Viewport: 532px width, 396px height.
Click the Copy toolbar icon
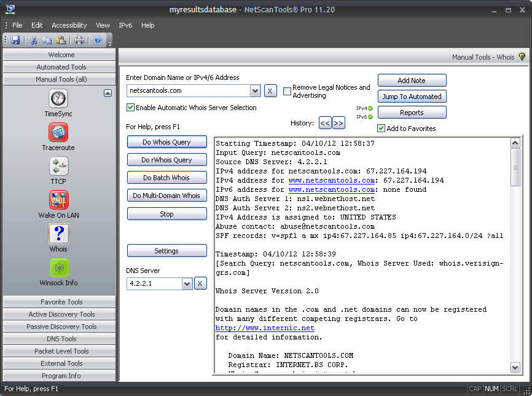[47, 41]
